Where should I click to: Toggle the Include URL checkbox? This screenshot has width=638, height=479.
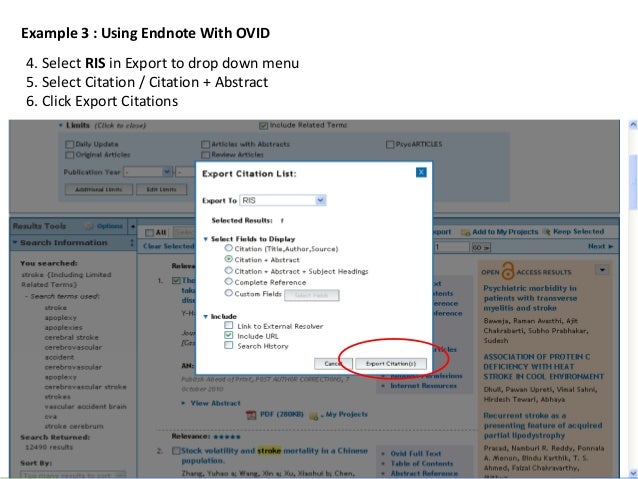coord(229,335)
